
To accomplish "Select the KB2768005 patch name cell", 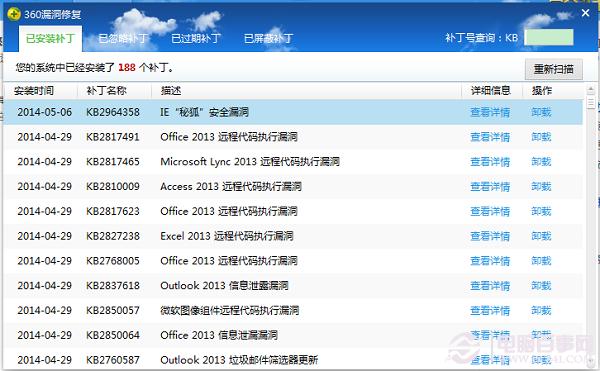I will (113, 261).
